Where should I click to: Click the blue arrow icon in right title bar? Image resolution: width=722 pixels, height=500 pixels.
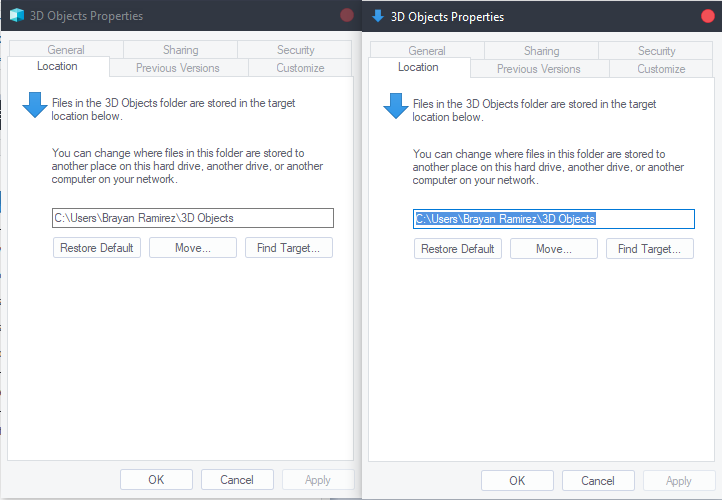[x=377, y=16]
